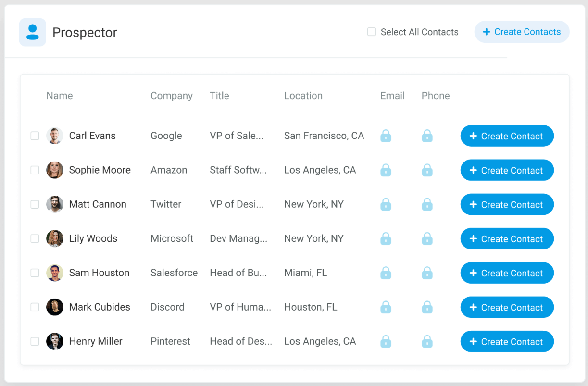The image size is (588, 386).
Task: Click the Discord company cell
Action: (x=167, y=307)
